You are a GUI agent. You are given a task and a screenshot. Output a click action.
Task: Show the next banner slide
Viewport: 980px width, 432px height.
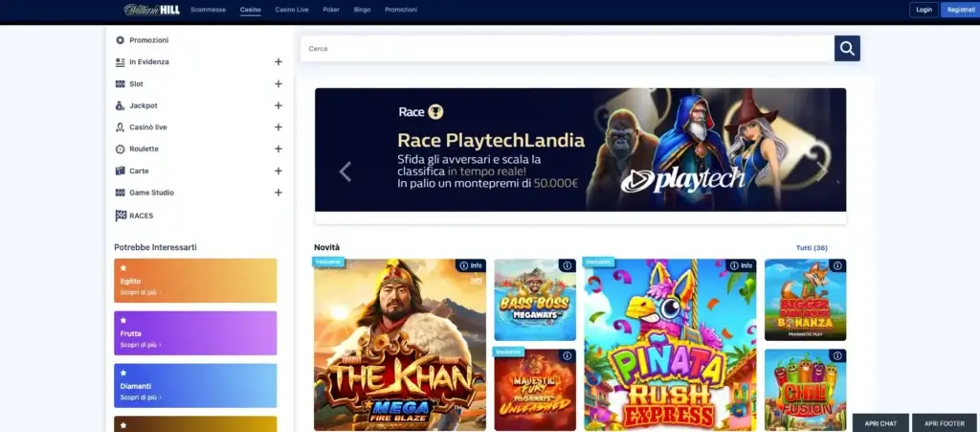(x=822, y=171)
